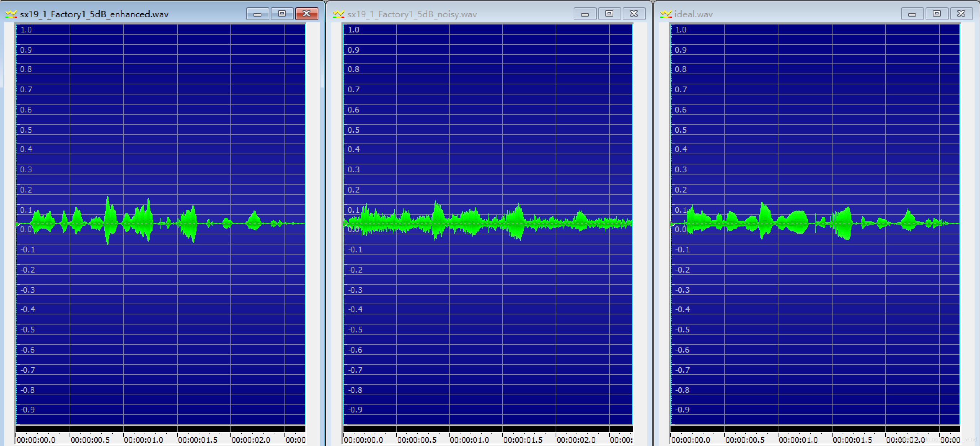Click the 00:00:01.5 time label in enhanced window

pos(198,440)
